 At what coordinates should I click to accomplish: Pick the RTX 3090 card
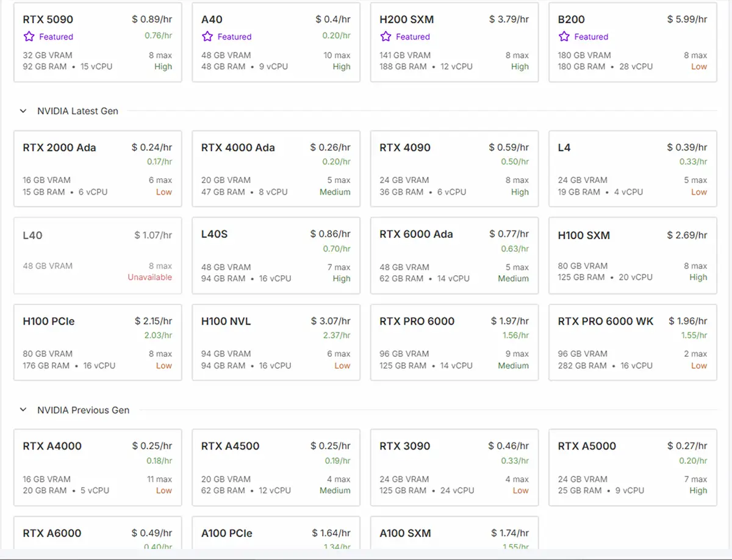click(x=454, y=467)
